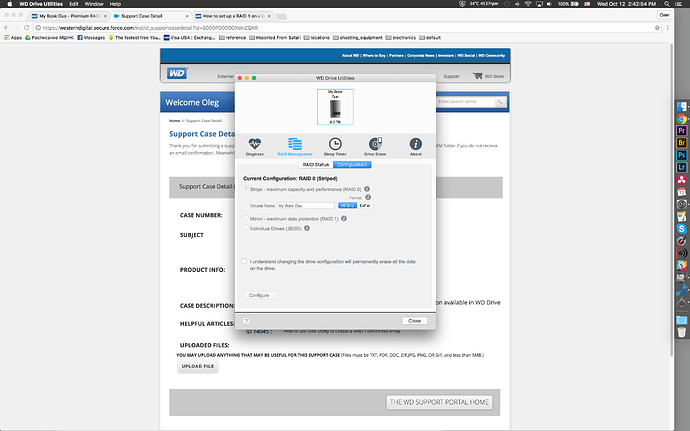Open the electronics bookmarks folder

point(400,38)
